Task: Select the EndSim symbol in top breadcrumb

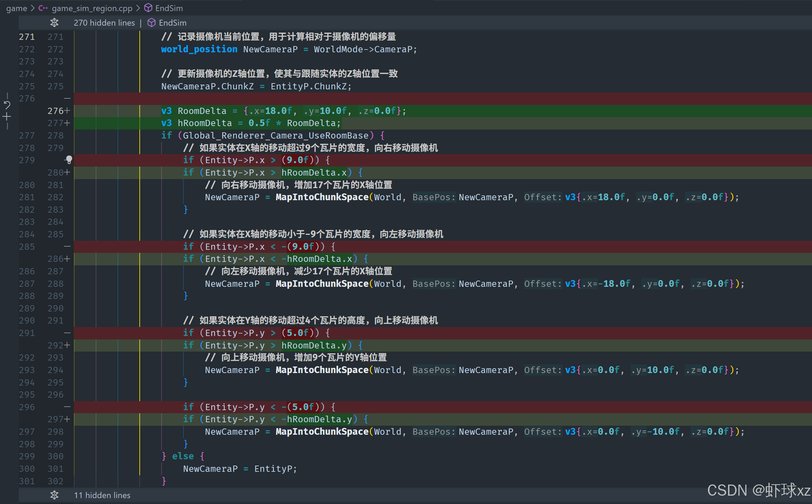Action: pyautogui.click(x=169, y=8)
